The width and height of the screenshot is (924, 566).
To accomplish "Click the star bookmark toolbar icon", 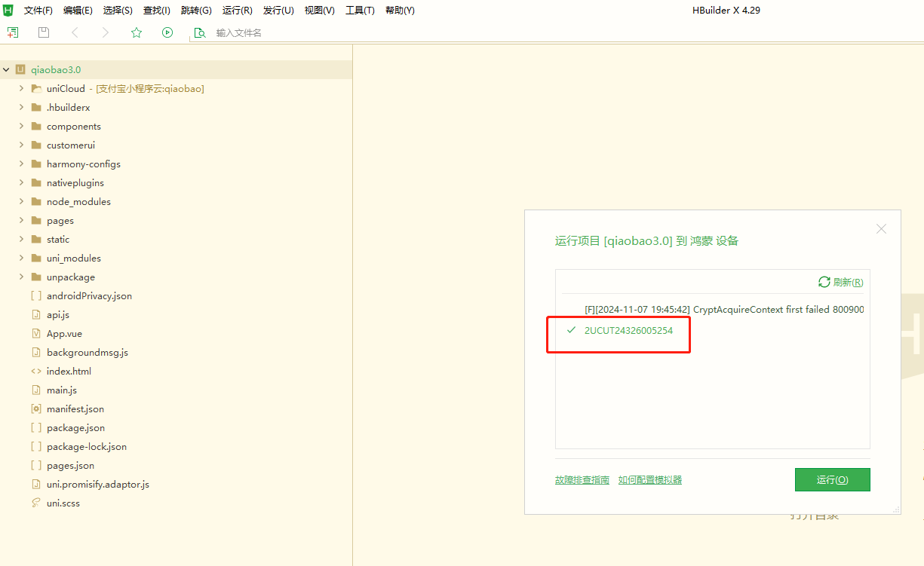I will [137, 32].
